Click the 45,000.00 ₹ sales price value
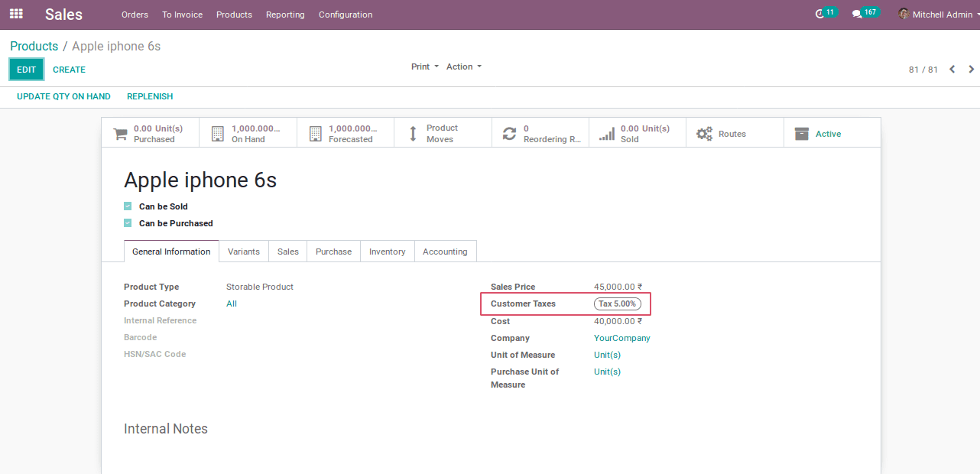 pos(618,287)
